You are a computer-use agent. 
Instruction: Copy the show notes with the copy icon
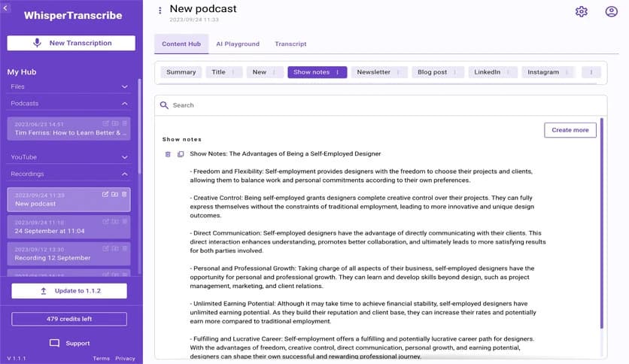pyautogui.click(x=181, y=154)
